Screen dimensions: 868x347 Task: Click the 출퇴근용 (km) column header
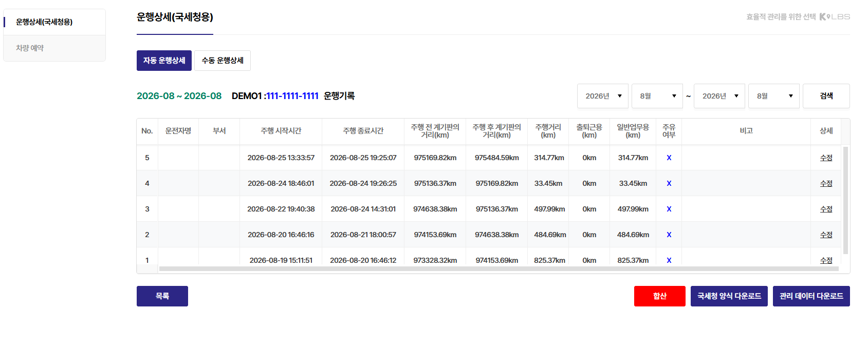point(589,131)
